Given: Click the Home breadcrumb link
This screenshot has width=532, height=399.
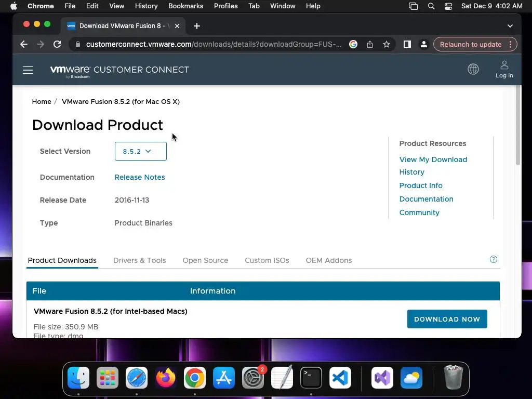Looking at the screenshot, I should 42,102.
